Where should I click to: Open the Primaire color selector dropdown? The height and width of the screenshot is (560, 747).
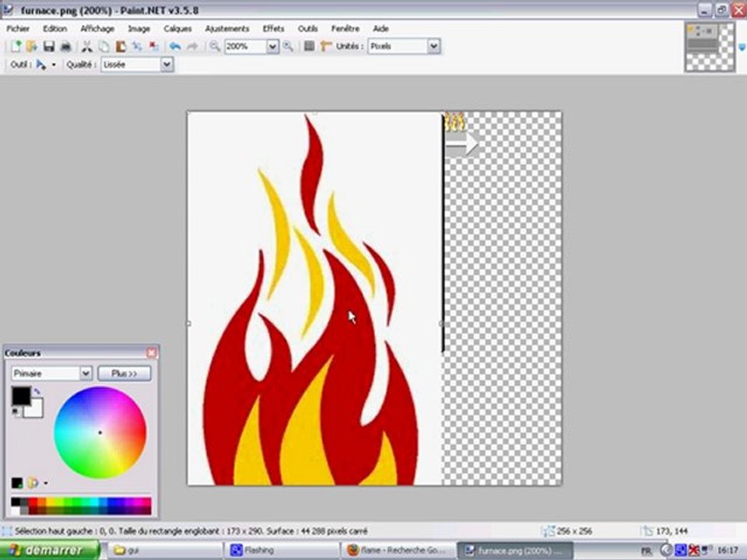pos(86,373)
